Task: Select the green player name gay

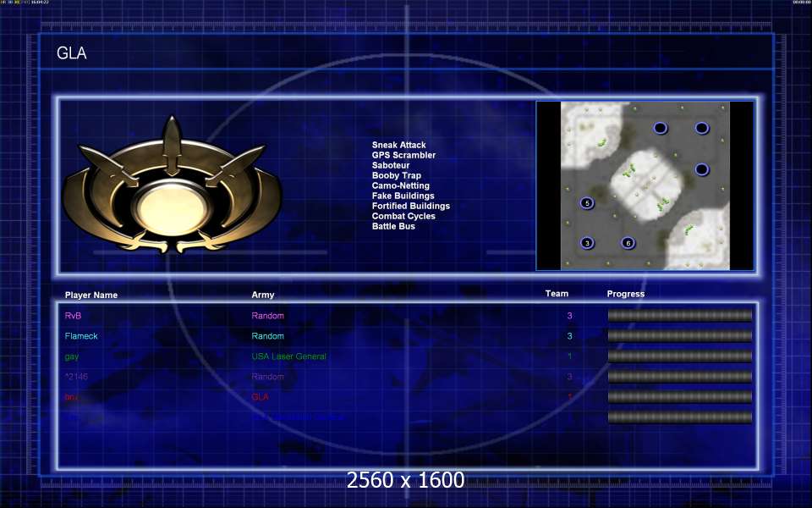Action: pyautogui.click(x=72, y=356)
